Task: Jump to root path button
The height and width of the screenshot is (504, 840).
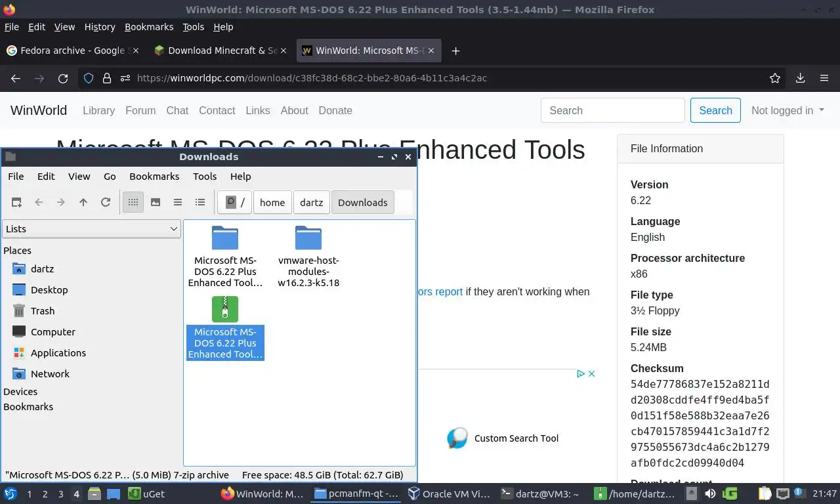Action: (x=235, y=202)
